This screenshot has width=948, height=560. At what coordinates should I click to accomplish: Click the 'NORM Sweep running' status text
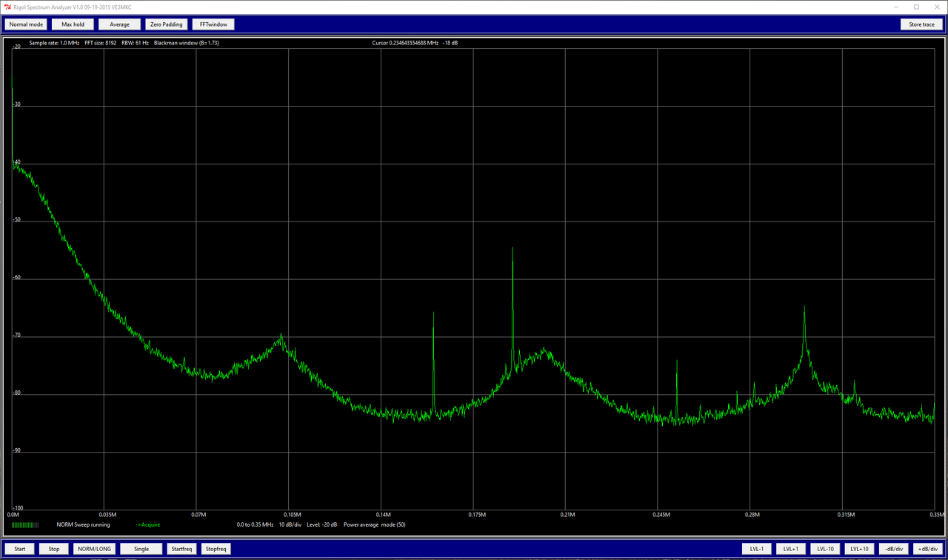point(83,525)
